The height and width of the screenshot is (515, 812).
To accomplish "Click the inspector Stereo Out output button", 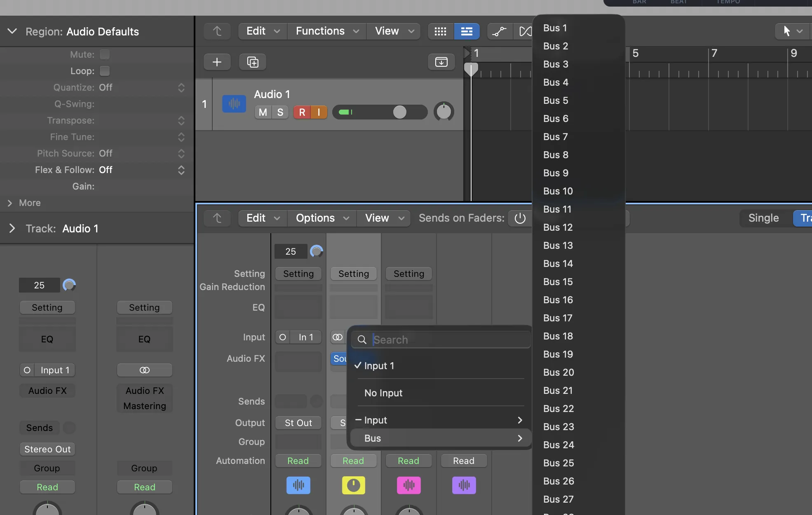I will pyautogui.click(x=47, y=449).
